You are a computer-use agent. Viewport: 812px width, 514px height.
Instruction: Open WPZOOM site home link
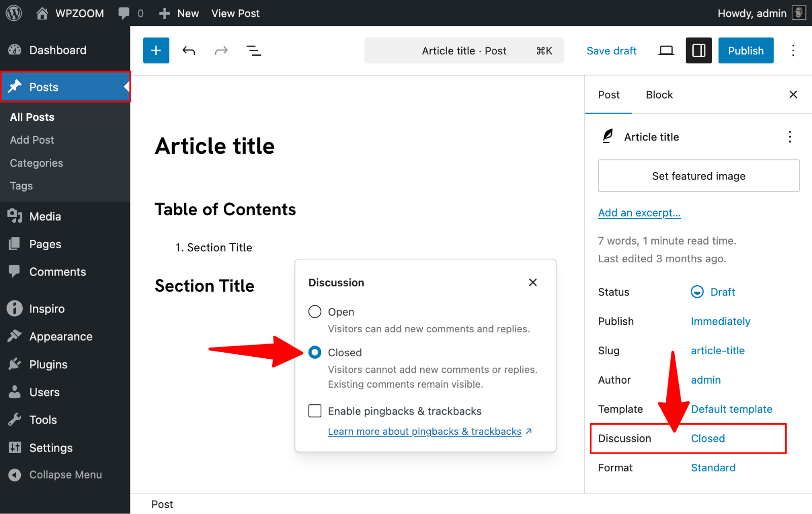[70, 13]
